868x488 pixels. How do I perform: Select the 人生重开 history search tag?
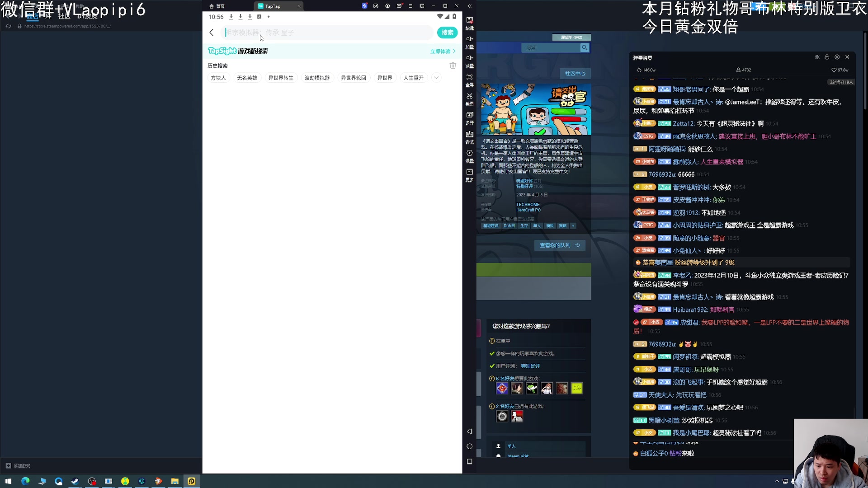tap(414, 78)
